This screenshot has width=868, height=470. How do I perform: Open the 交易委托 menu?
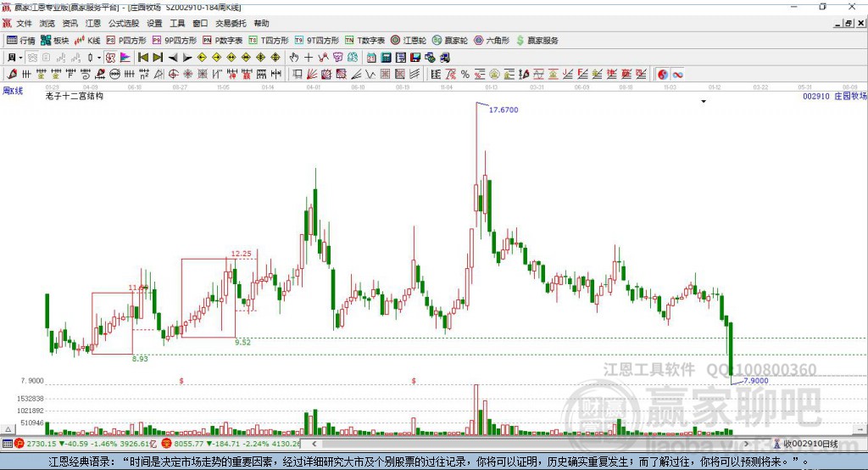tap(231, 23)
